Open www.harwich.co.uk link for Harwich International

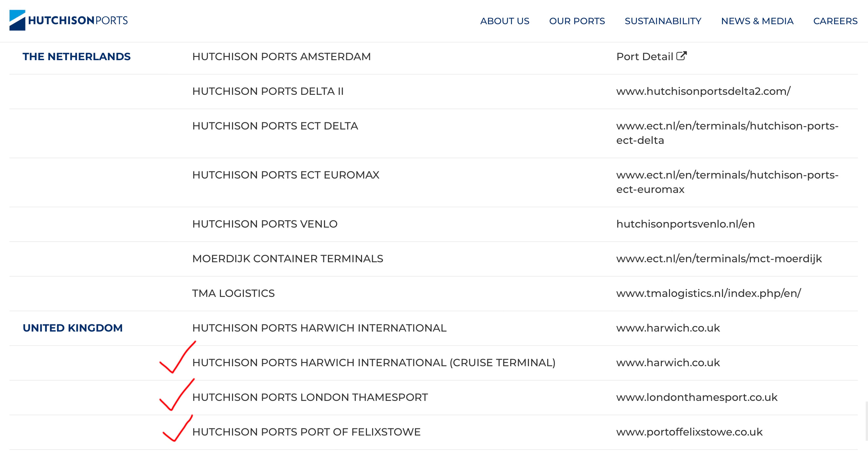coord(668,328)
